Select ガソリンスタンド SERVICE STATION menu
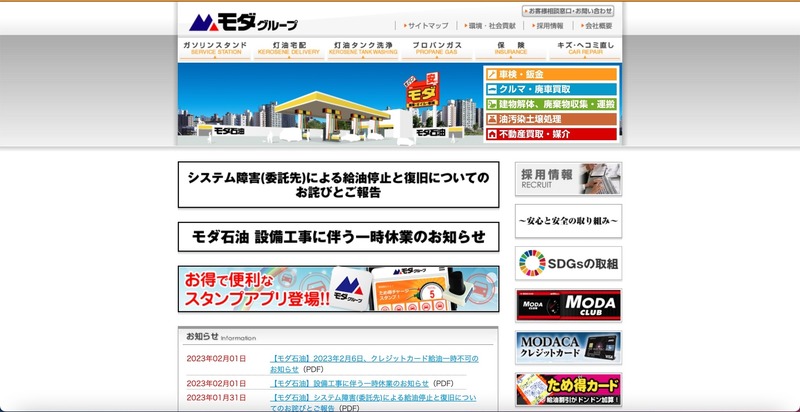The height and width of the screenshot is (412, 800). (x=215, y=49)
